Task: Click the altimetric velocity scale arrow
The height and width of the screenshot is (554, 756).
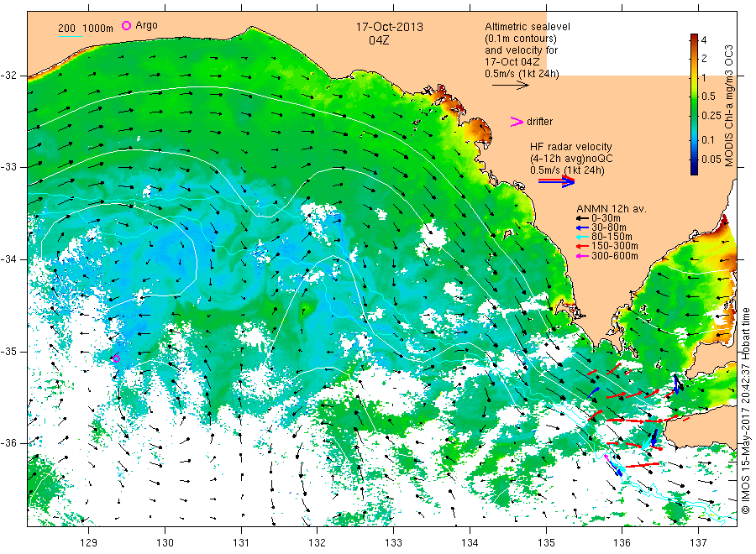Action: 510,86
